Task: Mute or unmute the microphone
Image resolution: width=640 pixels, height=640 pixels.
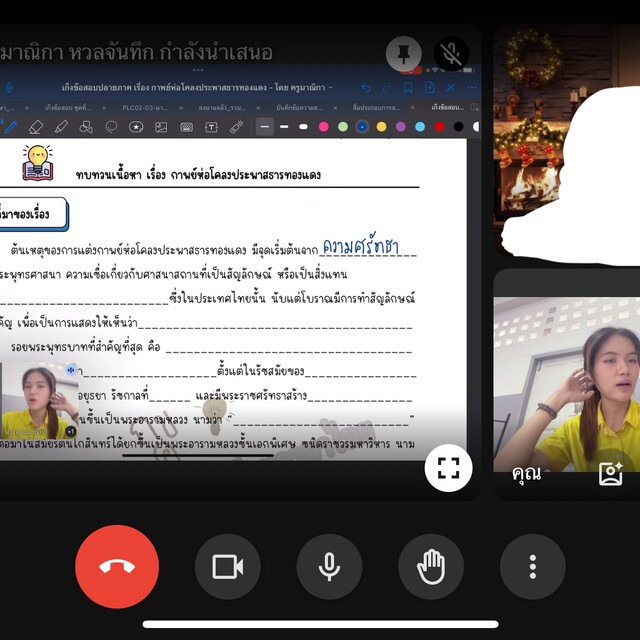Action: pyautogui.click(x=329, y=567)
